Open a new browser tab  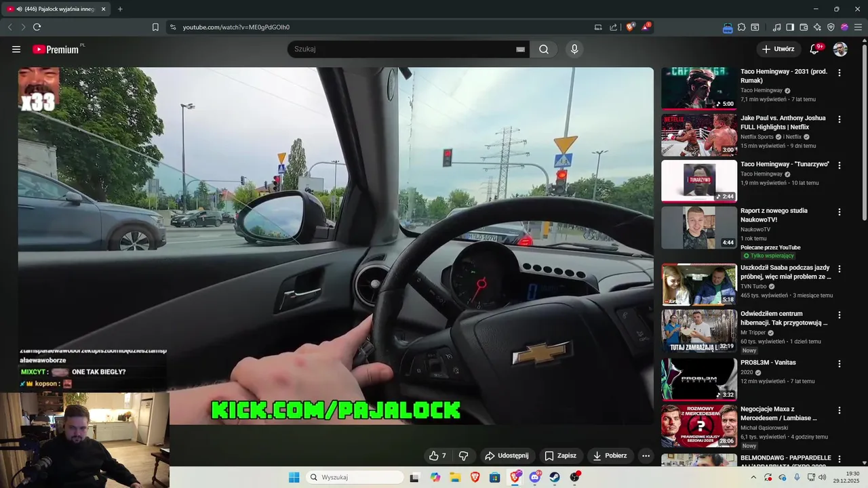(120, 9)
